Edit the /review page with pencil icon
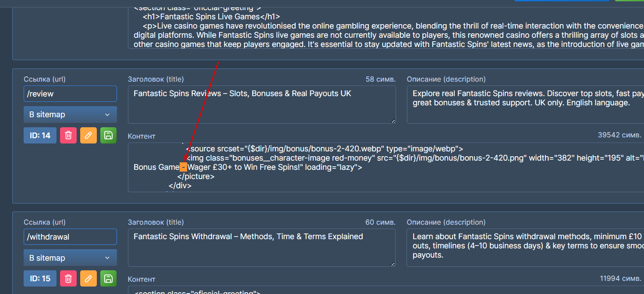 point(88,136)
